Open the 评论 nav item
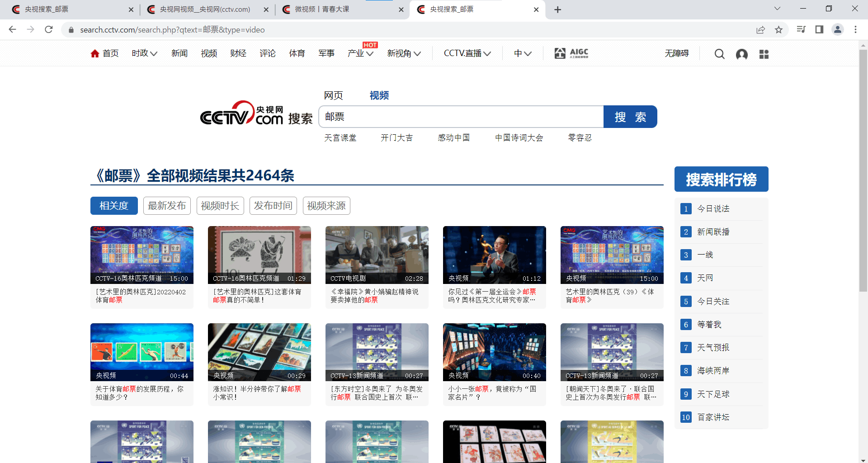 268,53
